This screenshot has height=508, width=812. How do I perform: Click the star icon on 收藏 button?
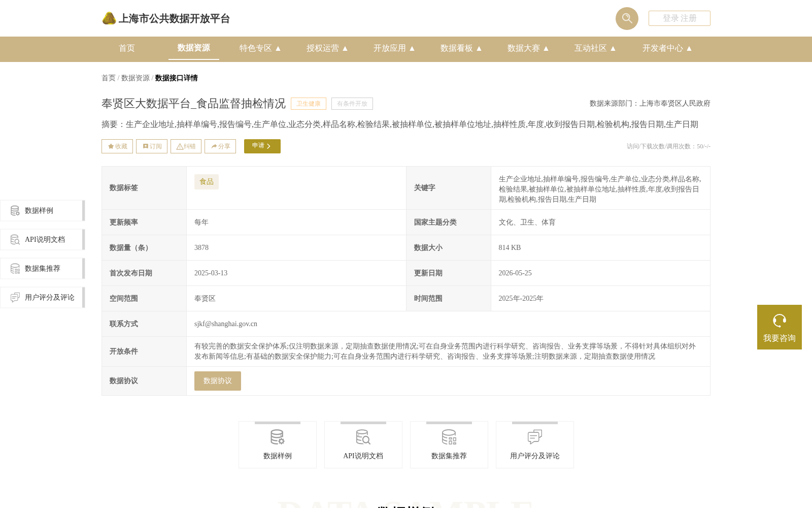click(x=111, y=146)
